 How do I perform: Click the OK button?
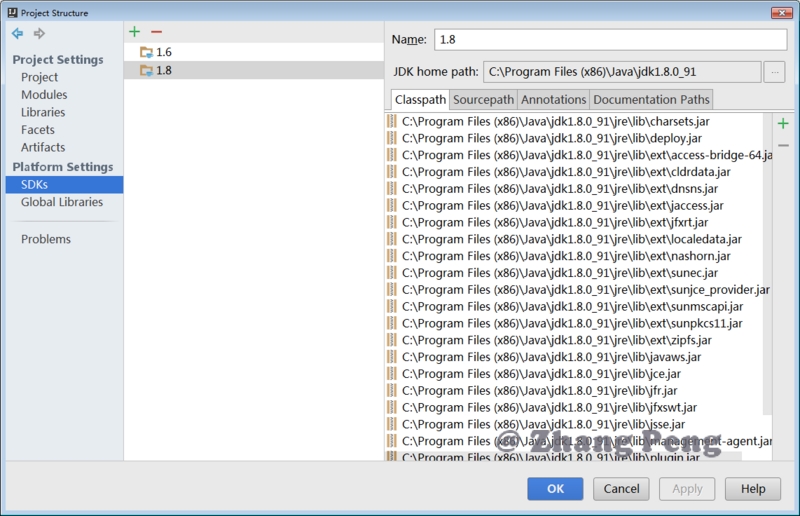[x=556, y=489]
